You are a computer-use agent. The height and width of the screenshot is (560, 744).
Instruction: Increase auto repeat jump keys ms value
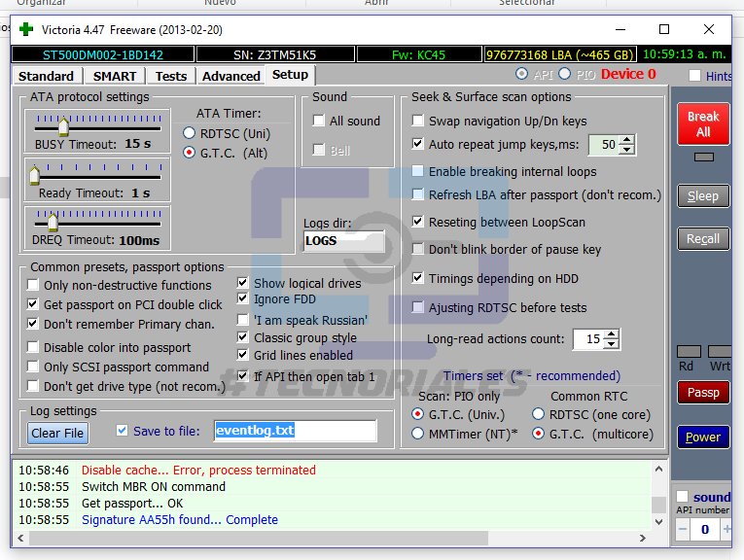(x=626, y=140)
